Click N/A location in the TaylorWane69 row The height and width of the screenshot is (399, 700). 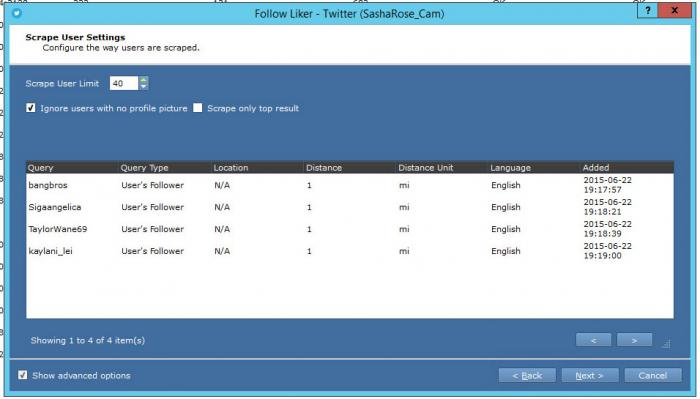point(222,229)
